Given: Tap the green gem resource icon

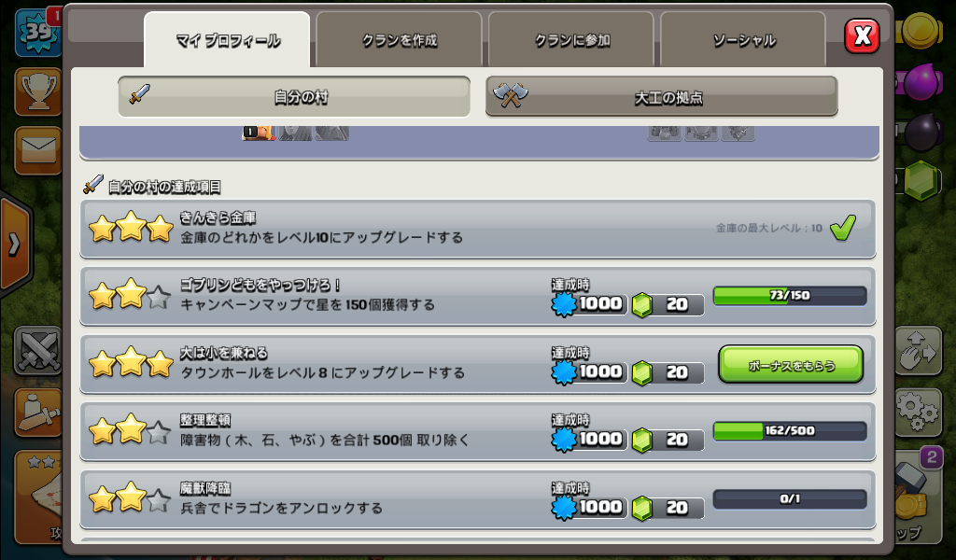Looking at the screenshot, I should (920, 180).
